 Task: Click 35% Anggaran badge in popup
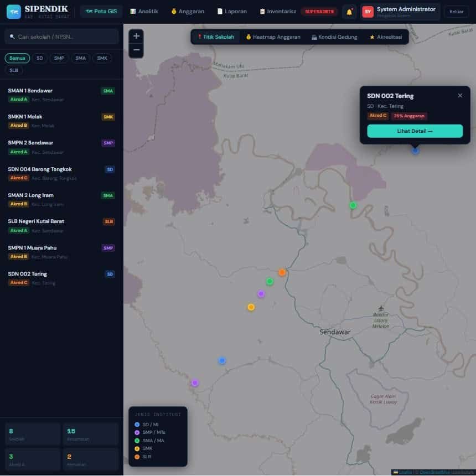pyautogui.click(x=409, y=116)
